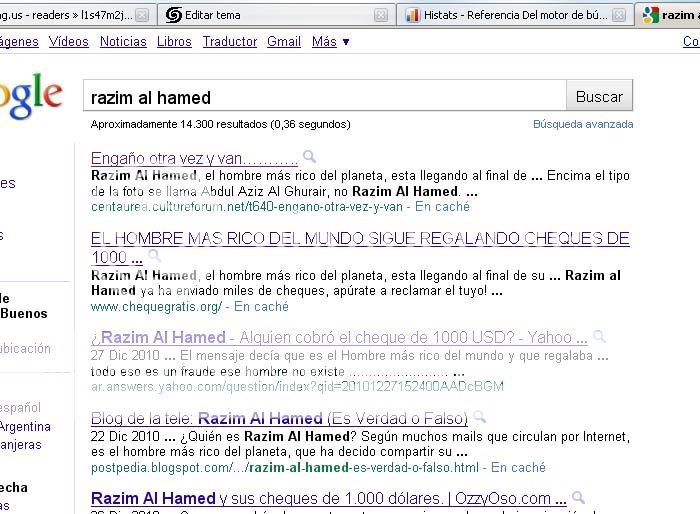Click preview magnifier beside 'REGALANDO CHEQUES DE 1000' result
The width and height of the screenshot is (700, 514).
pyautogui.click(x=154, y=256)
